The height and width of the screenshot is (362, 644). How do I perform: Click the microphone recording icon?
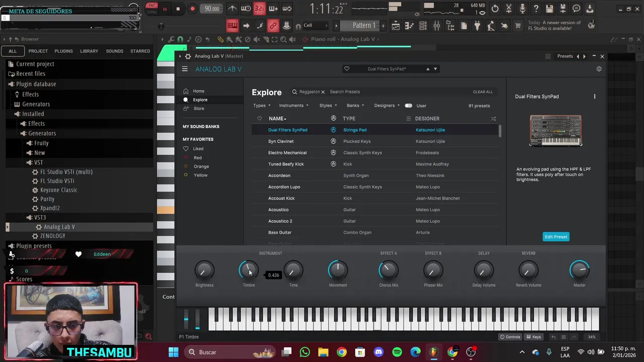[x=522, y=9]
